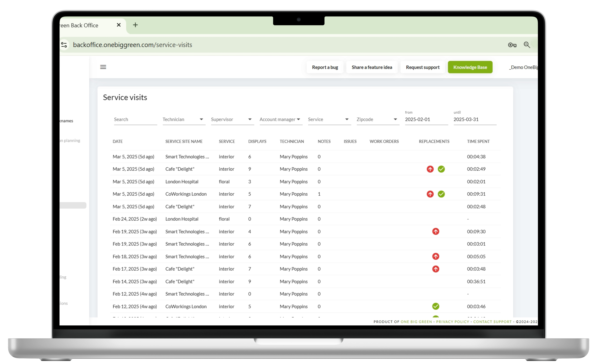The image size is (596, 364).
Task: Click the names item in sidebar
Action: pos(66,121)
